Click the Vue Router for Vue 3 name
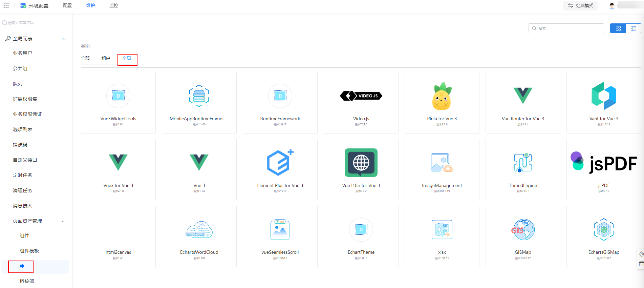The height and width of the screenshot is (288, 644). coord(523,119)
